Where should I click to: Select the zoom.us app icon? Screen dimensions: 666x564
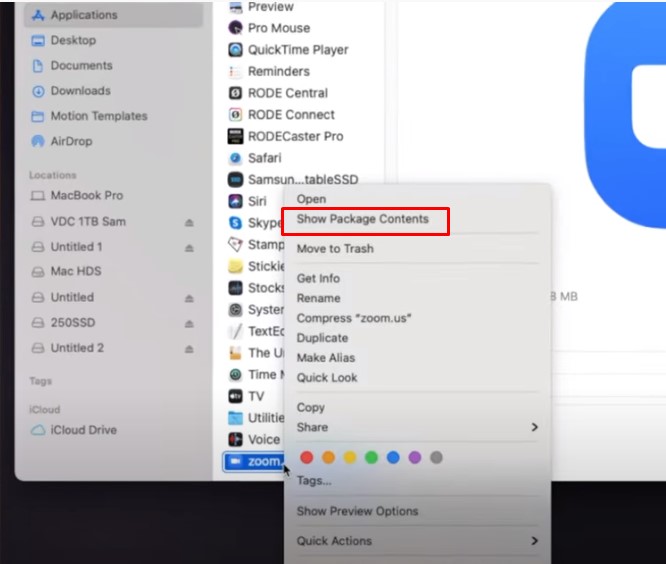(235, 461)
